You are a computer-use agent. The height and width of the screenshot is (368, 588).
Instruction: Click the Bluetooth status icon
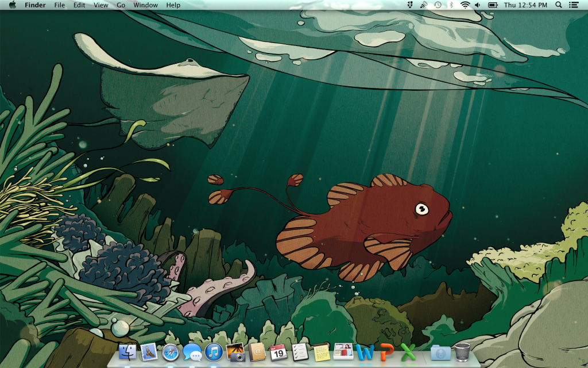(x=451, y=5)
